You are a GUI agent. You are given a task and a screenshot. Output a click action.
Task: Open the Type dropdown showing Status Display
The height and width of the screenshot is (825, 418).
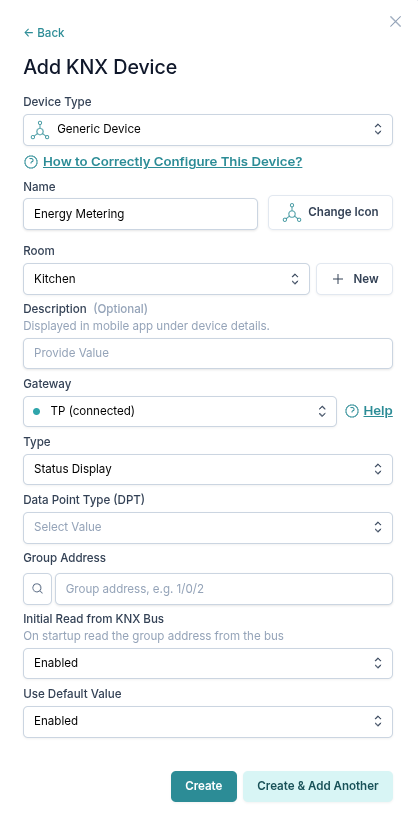pos(208,469)
